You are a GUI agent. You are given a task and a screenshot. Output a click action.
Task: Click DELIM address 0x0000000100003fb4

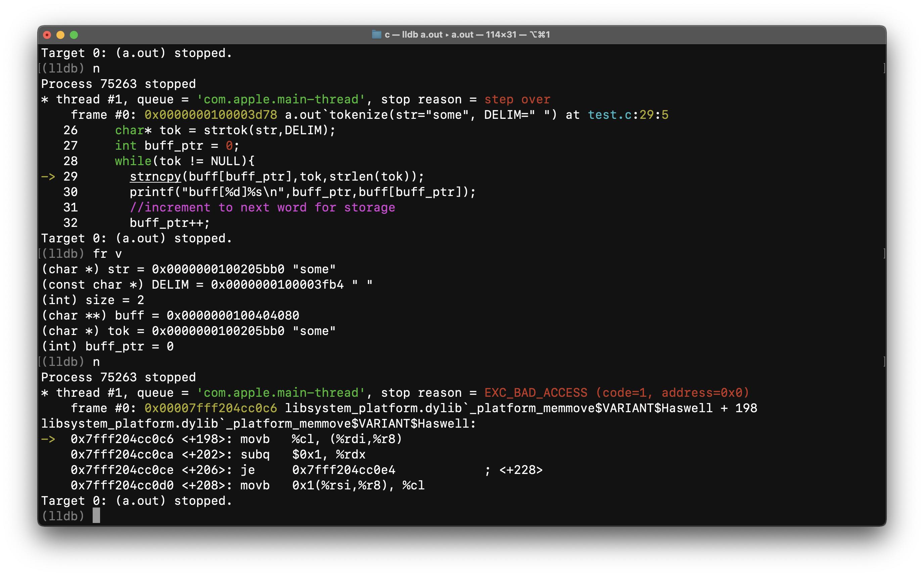tap(277, 285)
